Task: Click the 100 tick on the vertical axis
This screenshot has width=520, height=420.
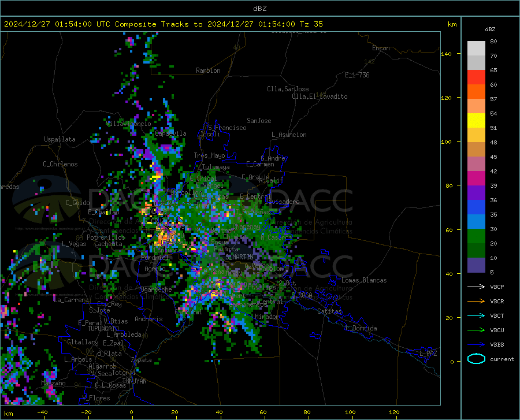Action: click(x=446, y=142)
